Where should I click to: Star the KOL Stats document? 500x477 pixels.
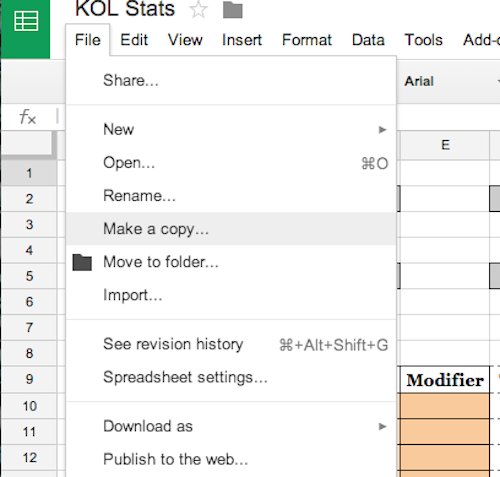point(198,9)
